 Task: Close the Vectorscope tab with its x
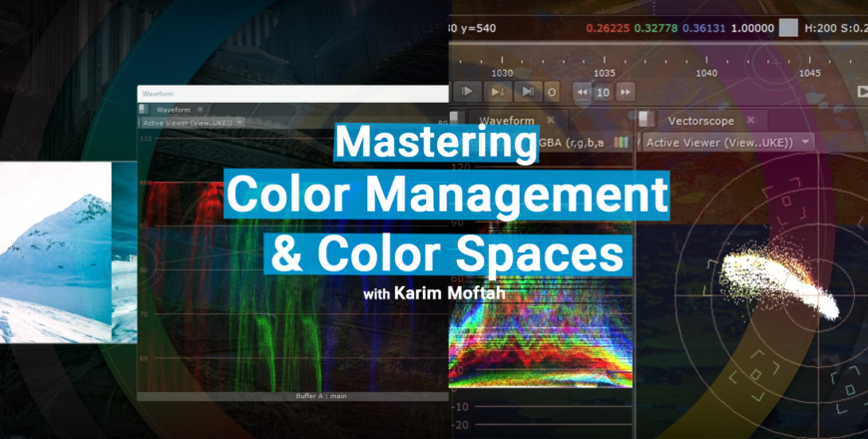pos(750,120)
